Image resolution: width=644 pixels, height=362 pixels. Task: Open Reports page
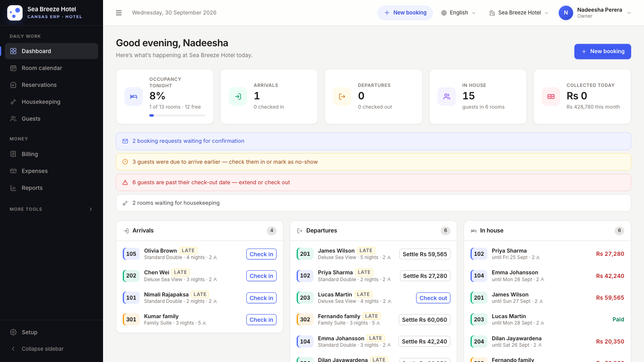click(52, 188)
